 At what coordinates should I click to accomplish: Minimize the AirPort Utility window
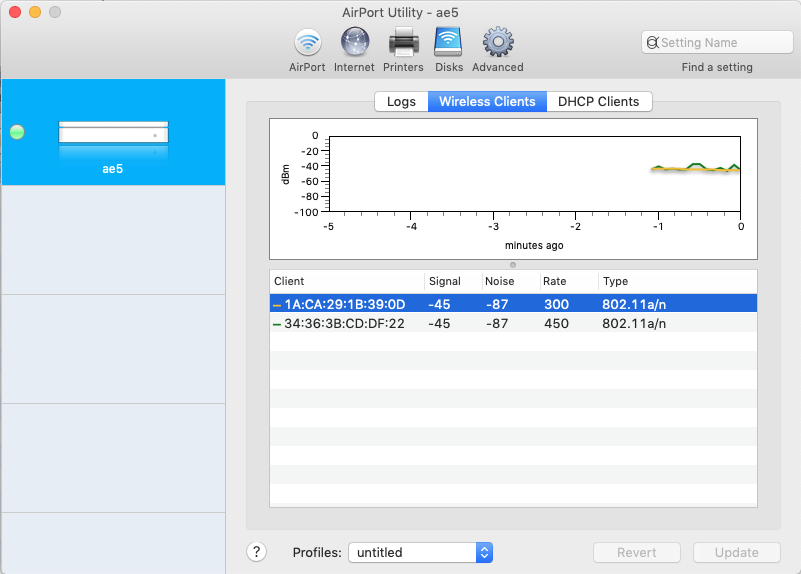[x=35, y=12]
